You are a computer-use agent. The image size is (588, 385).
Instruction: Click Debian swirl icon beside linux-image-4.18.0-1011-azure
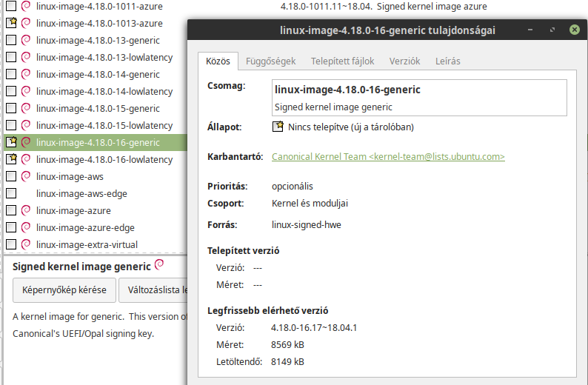[x=26, y=6]
